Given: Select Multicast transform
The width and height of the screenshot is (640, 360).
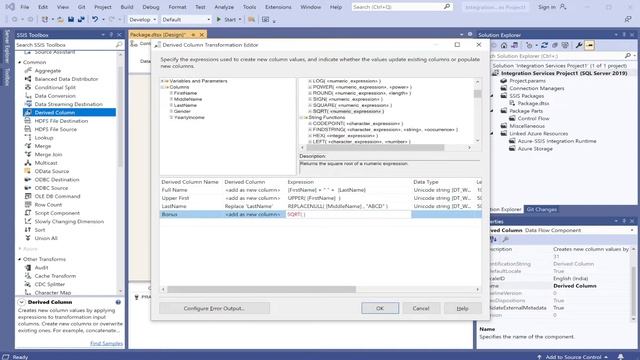Looking at the screenshot, I should click(46, 163).
